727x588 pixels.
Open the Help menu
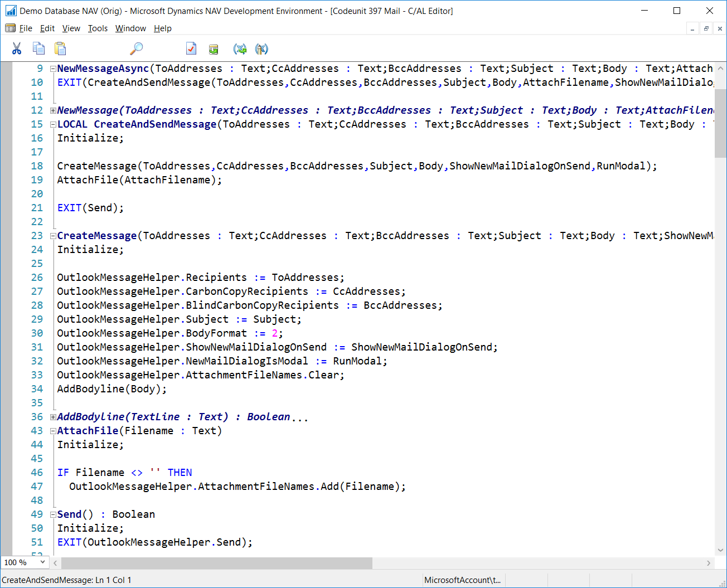(x=162, y=28)
